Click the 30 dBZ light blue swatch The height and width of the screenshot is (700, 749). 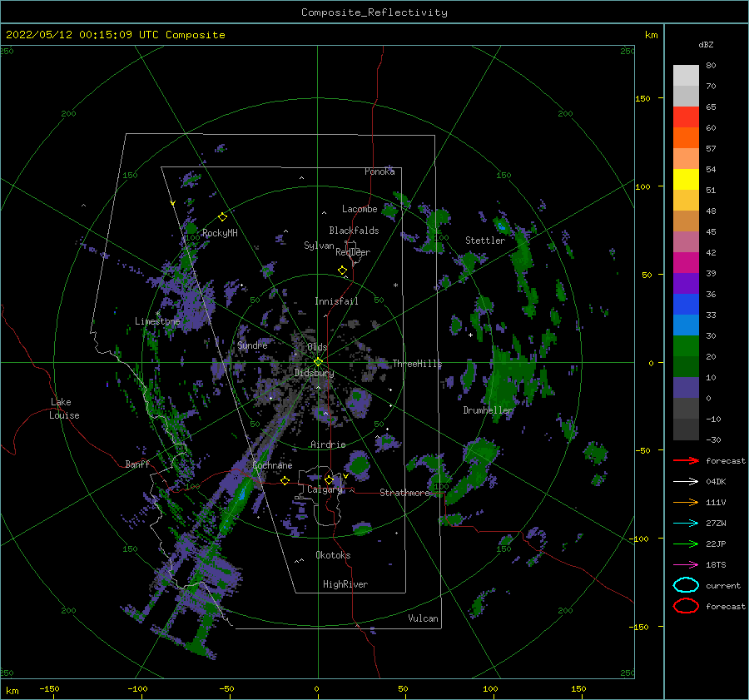[x=686, y=325]
